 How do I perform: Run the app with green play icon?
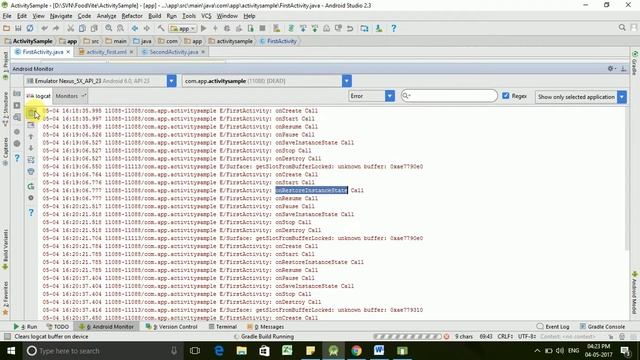point(203,28)
